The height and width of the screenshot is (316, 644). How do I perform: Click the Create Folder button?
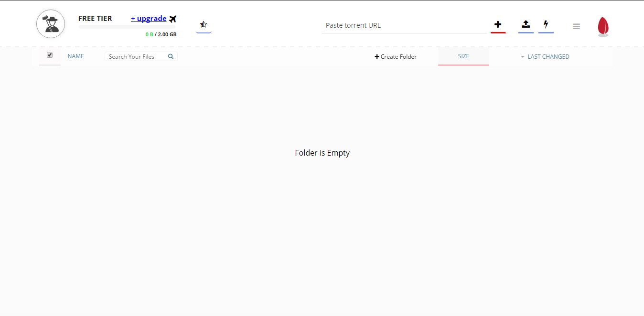[396, 57]
